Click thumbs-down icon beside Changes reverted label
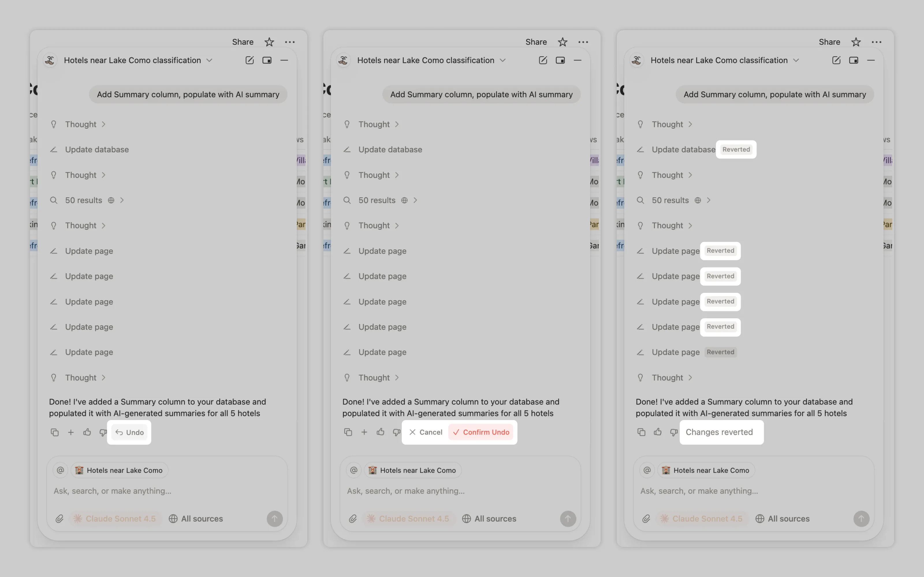The height and width of the screenshot is (577, 924). tap(674, 432)
